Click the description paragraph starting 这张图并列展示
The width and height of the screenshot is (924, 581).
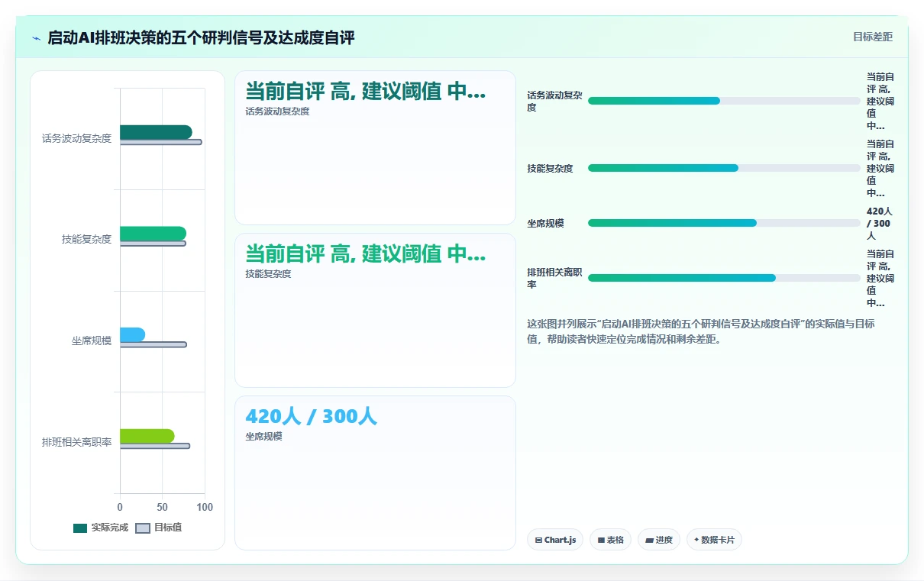[701, 331]
